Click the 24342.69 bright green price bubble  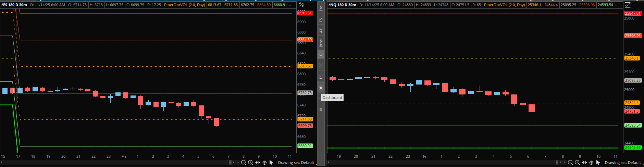[x=633, y=147]
